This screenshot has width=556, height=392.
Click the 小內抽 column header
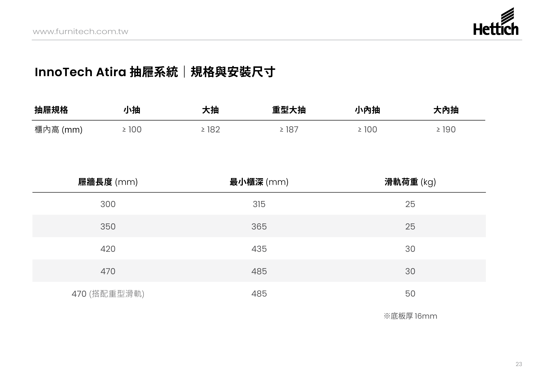(367, 110)
